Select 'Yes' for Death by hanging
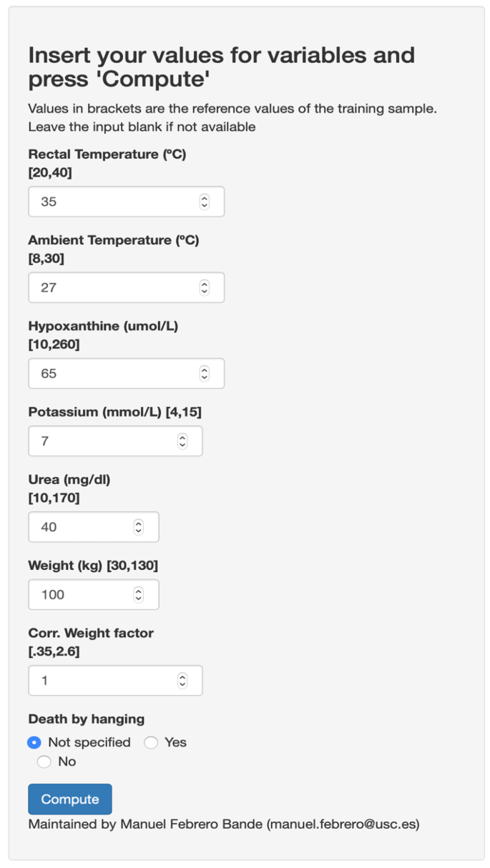This screenshot has width=490, height=868. (151, 742)
